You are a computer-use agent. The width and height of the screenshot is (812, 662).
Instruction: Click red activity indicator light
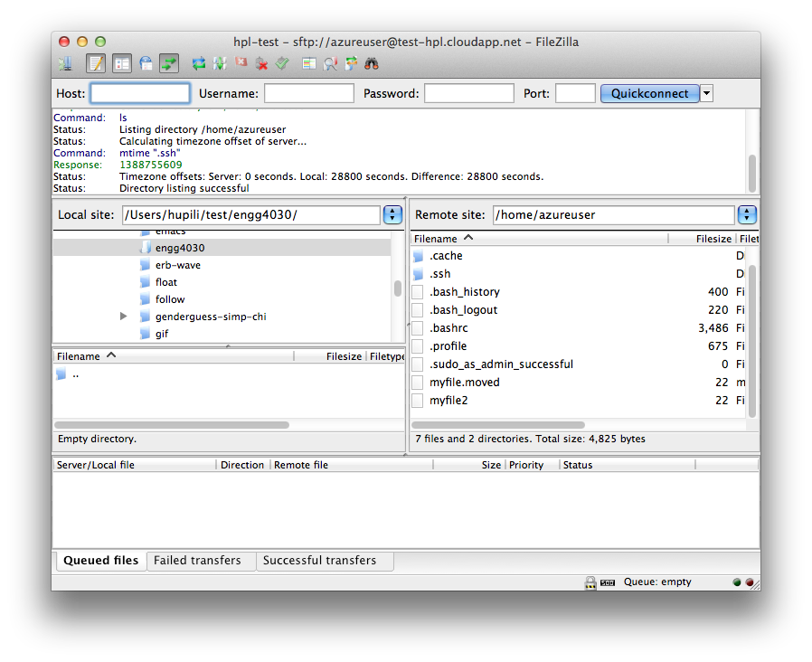pyautogui.click(x=749, y=582)
